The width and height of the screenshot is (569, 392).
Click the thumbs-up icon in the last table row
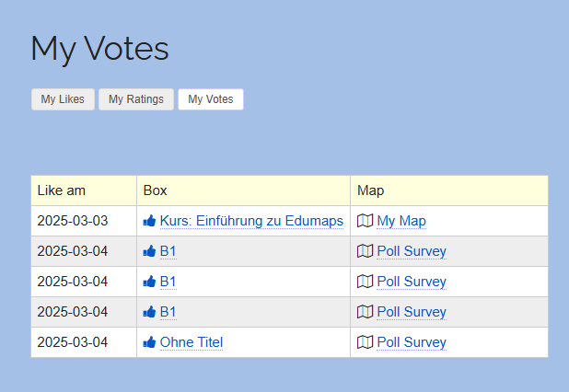coord(149,342)
